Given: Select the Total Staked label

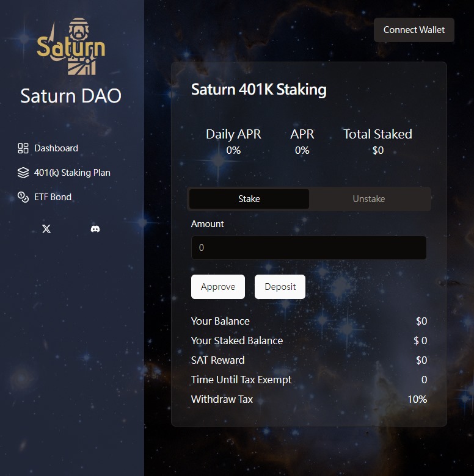Looking at the screenshot, I should [377, 134].
